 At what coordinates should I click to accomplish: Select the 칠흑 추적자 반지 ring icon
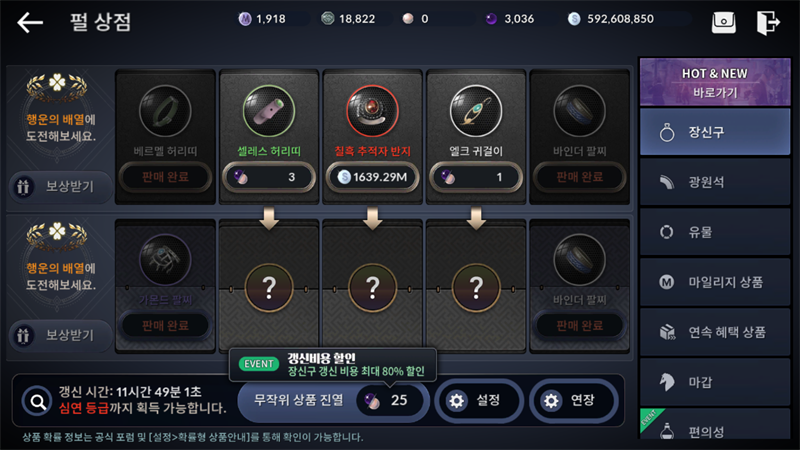[372, 111]
